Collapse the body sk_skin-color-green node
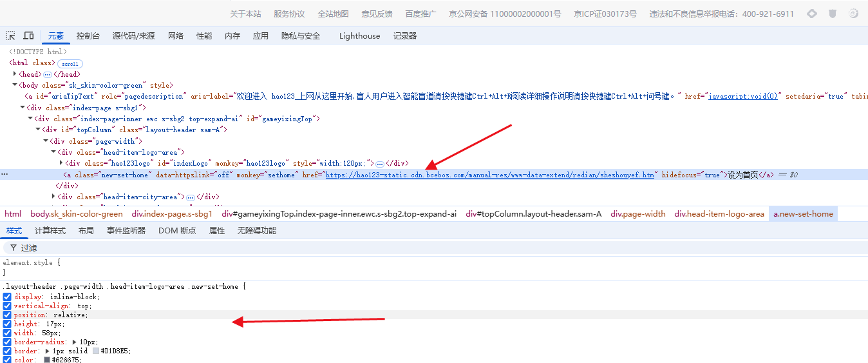Screen dimensions: 868x363 pos(14,85)
